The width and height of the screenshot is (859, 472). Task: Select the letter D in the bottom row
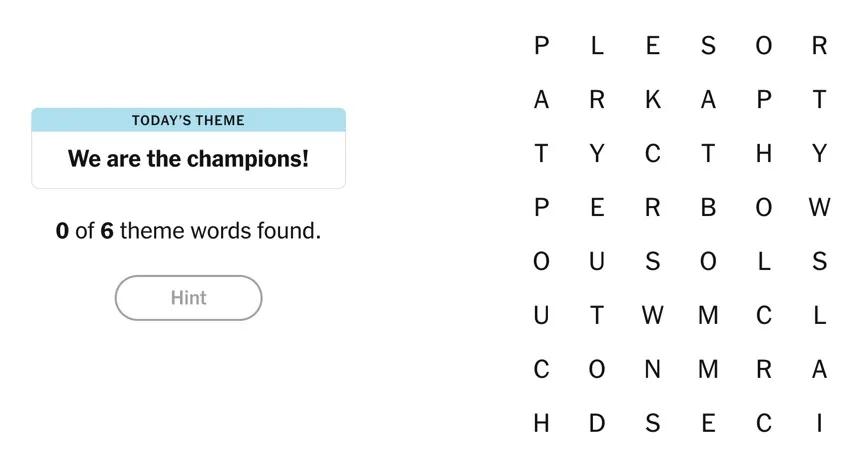click(x=597, y=424)
